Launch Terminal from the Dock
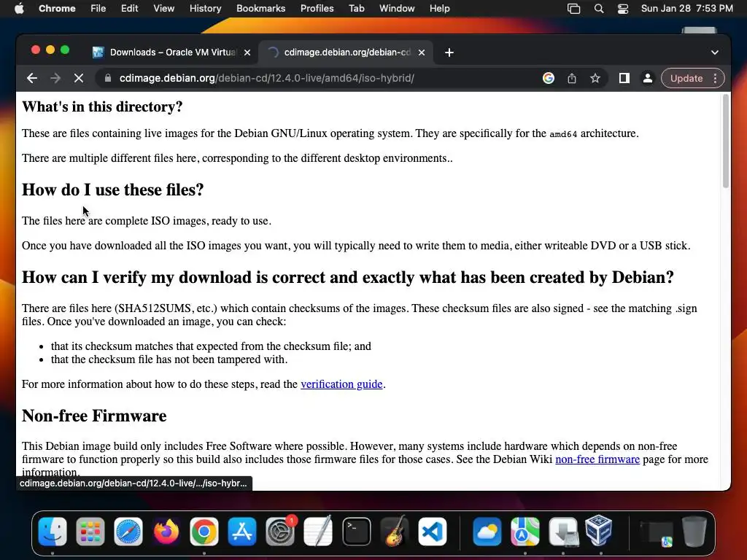This screenshot has height=560, width=747. pyautogui.click(x=356, y=532)
